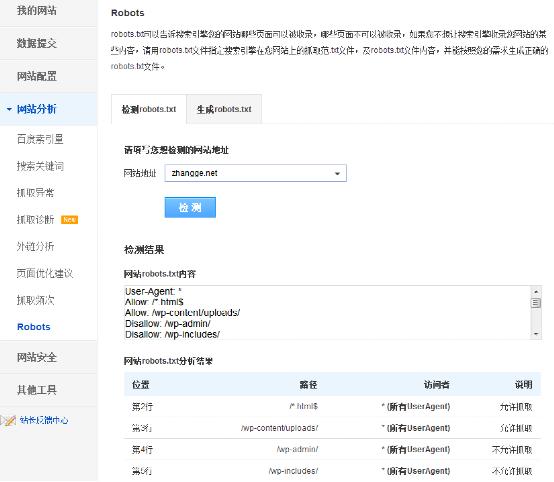
Task: Open 网站配置 sidebar section
Action: pos(37,76)
